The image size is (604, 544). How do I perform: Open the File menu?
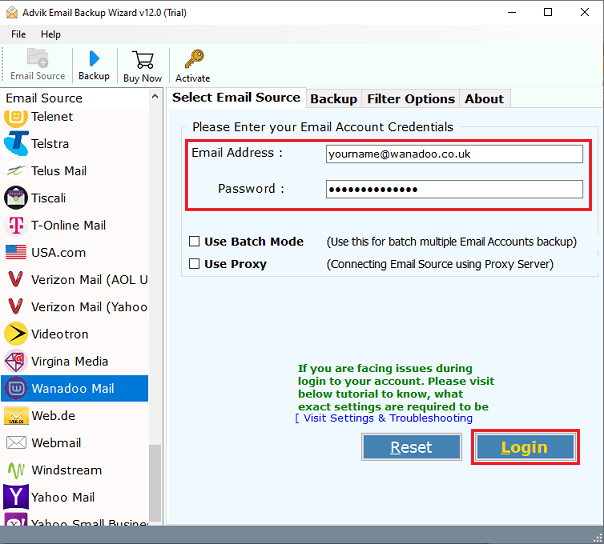point(18,34)
